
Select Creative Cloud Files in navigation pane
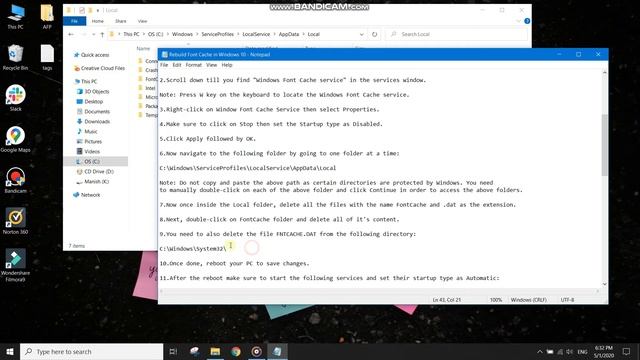[x=99, y=68]
